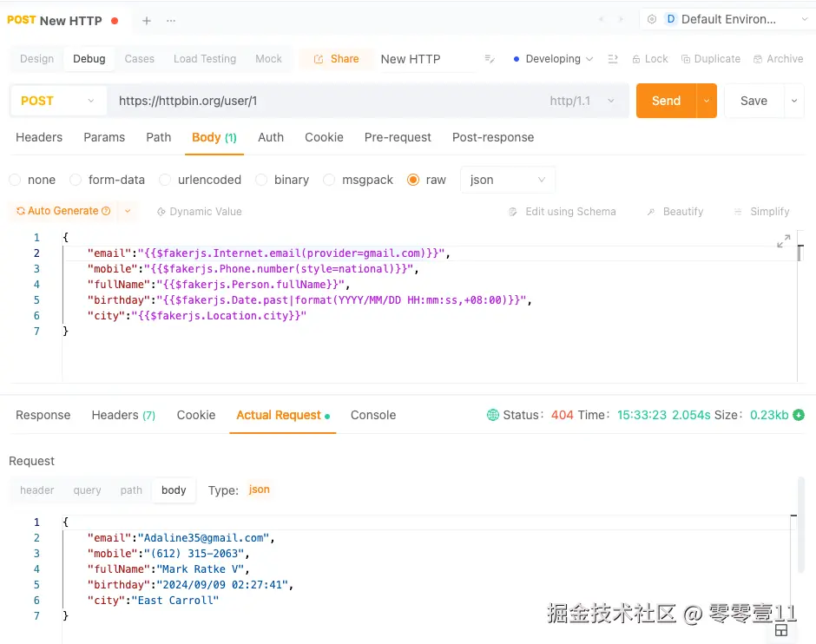Open the Pre-request tab
816x644 pixels.
click(x=398, y=137)
